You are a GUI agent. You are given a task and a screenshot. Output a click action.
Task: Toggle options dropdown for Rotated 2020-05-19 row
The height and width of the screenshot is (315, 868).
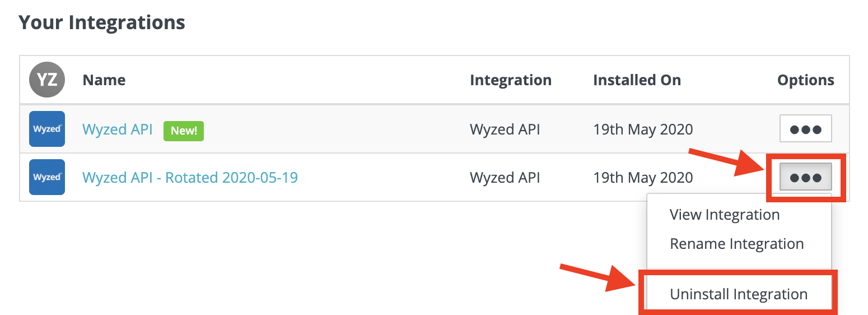click(x=805, y=177)
